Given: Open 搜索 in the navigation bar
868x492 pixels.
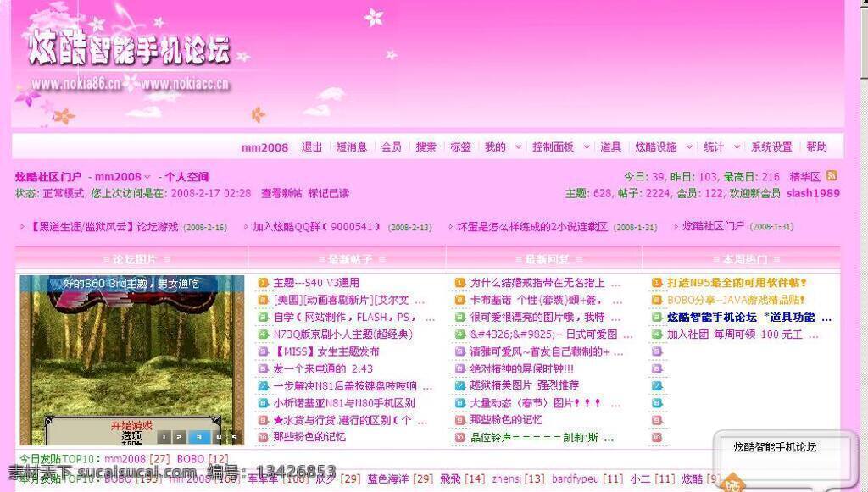Looking at the screenshot, I should [426, 147].
